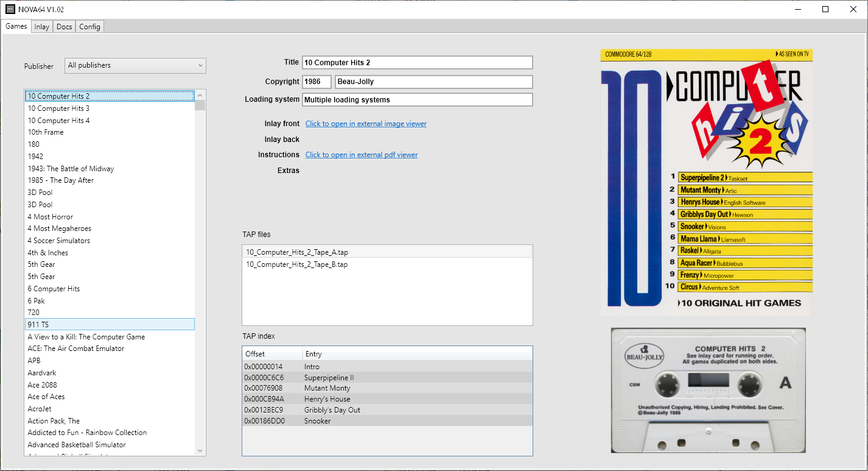This screenshot has height=471, width=868.
Task: Select Aardvark in game list
Action: [x=110, y=373]
